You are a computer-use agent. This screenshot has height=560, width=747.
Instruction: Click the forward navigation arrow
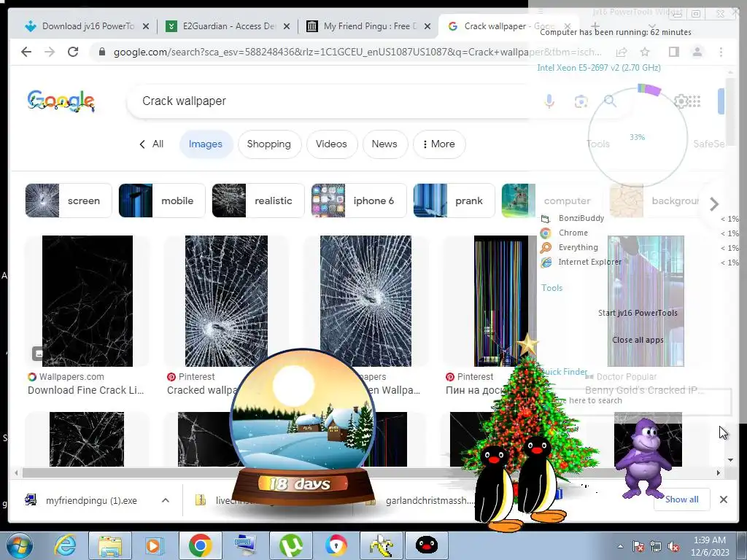pos(50,52)
